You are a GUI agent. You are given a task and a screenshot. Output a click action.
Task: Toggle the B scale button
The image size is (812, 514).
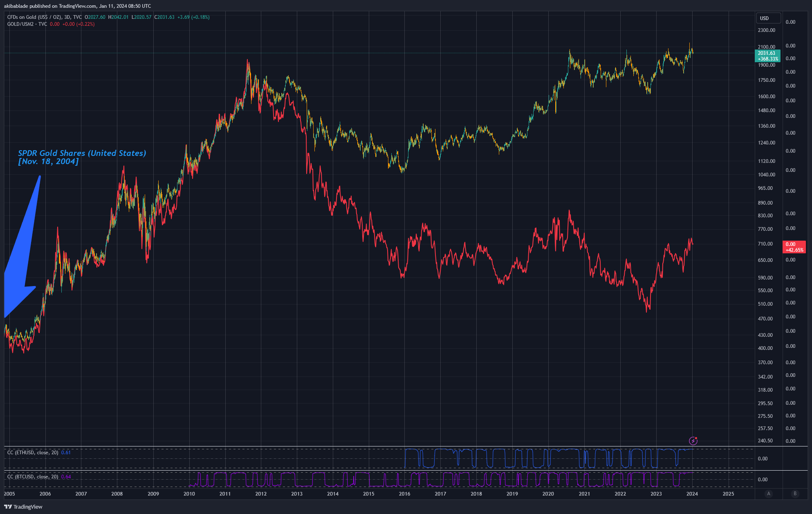pos(795,494)
